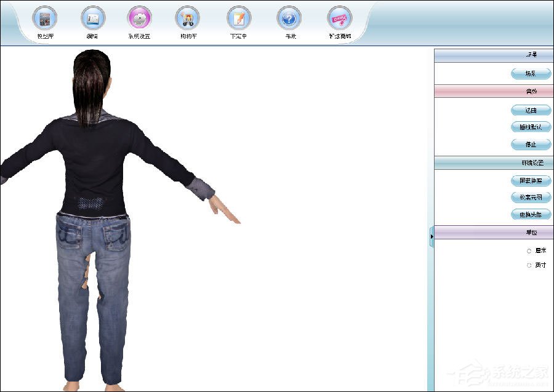Image resolution: width=554 pixels, height=392 pixels.
Task: Collapse the 环境设置 environment settings header
Action: 494,163
